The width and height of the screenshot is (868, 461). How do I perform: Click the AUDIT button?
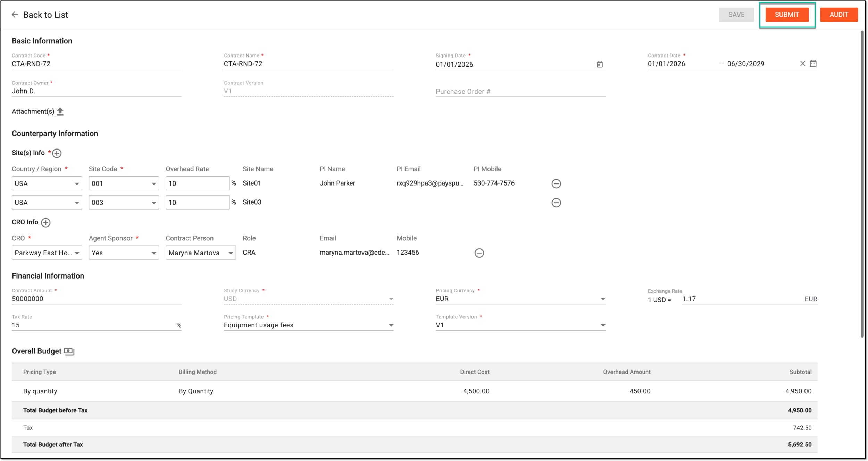coord(839,15)
